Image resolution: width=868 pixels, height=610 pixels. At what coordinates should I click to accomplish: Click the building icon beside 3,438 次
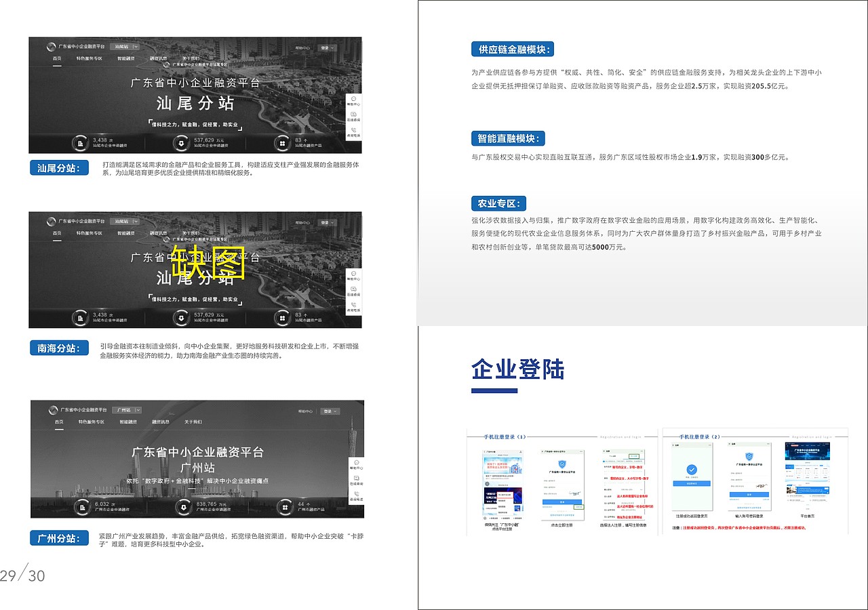coord(80,143)
